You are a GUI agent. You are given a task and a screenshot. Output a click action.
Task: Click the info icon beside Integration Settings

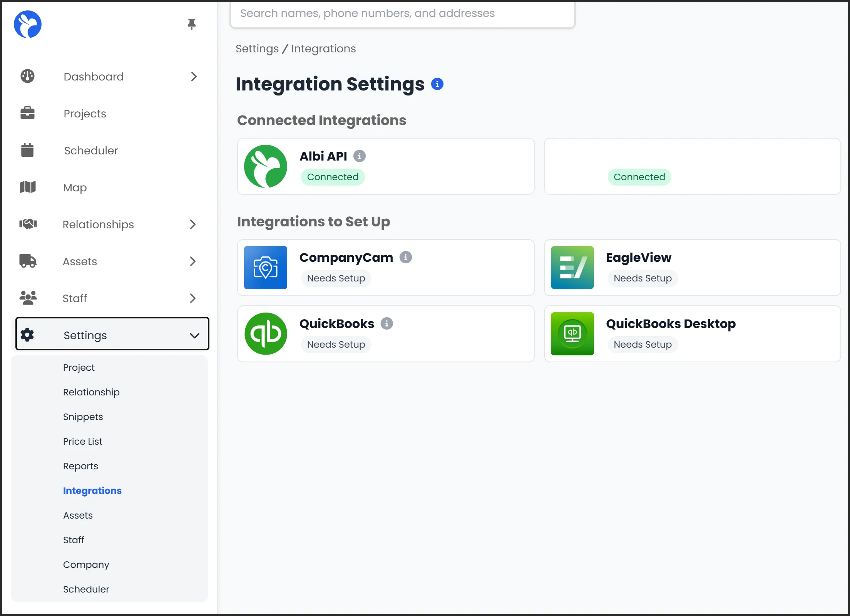pos(437,84)
